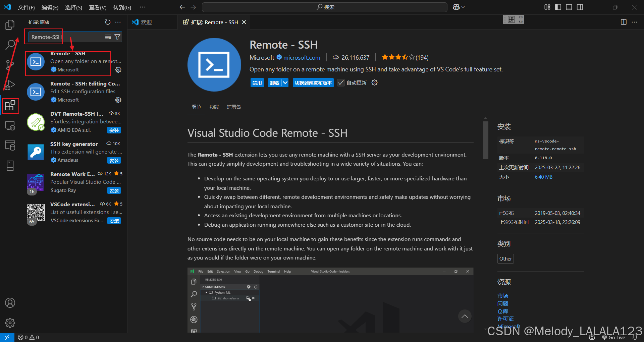Screen dimensions: 644x342
Task: Open the Extensions view icon
Action: click(10, 106)
